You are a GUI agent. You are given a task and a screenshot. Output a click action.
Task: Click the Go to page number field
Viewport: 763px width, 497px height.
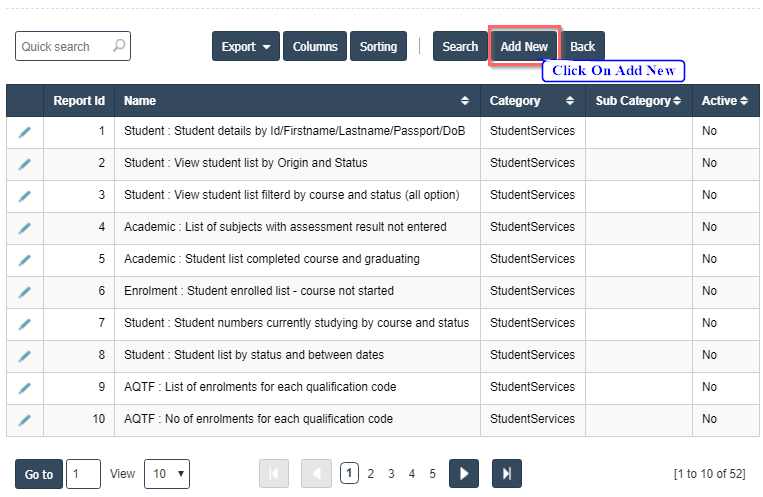(x=83, y=474)
